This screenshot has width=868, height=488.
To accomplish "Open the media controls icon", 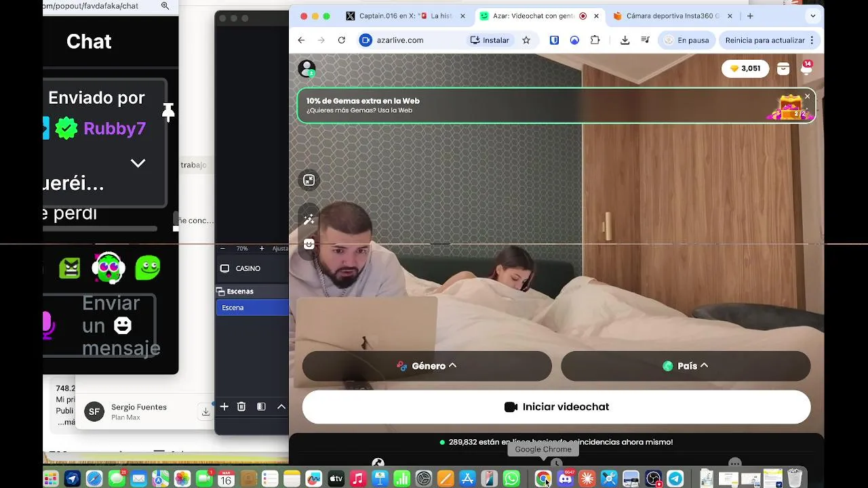I will click(645, 40).
